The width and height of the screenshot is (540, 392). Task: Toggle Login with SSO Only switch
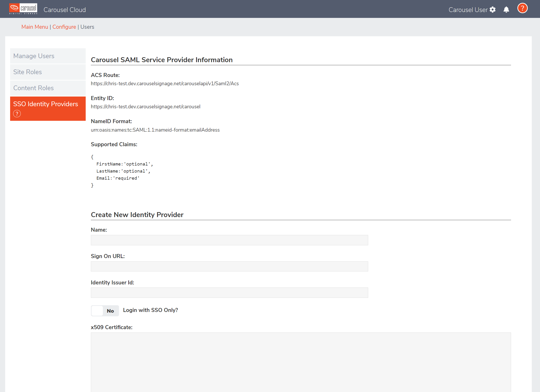105,311
